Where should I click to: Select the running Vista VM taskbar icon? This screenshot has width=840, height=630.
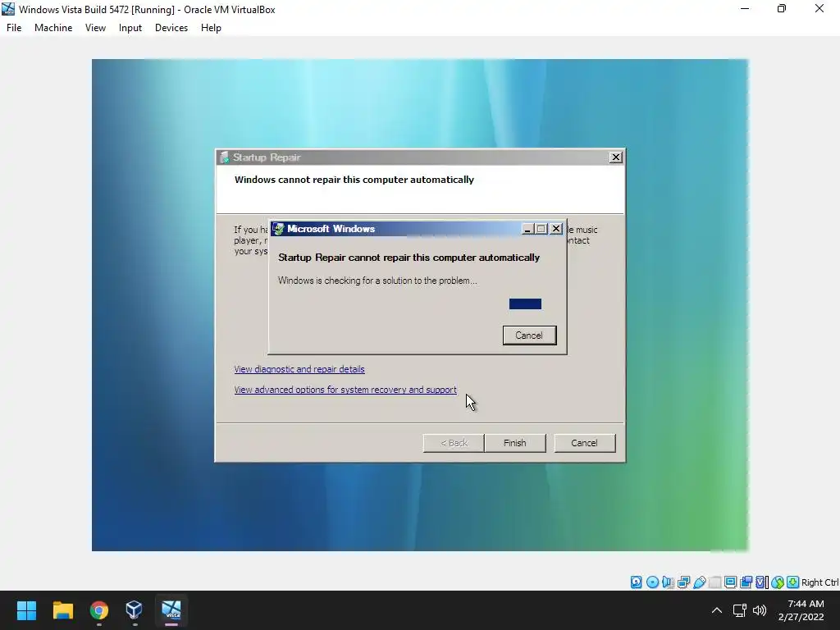tap(171, 609)
